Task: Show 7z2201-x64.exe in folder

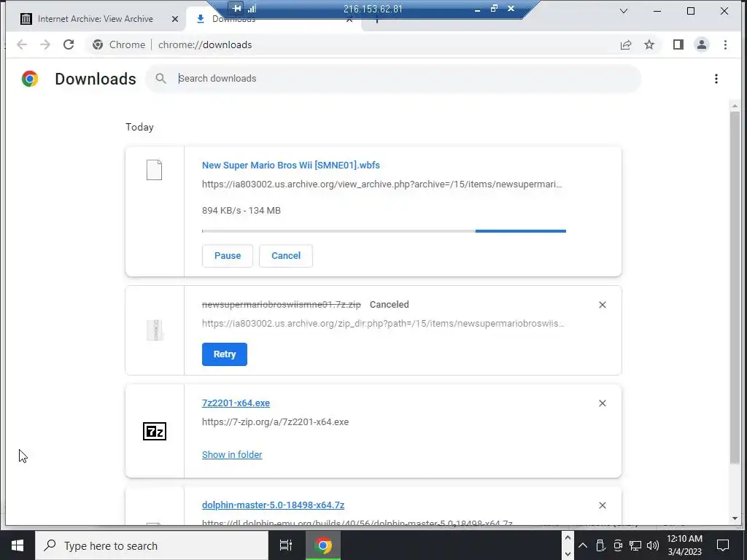Action: tap(232, 455)
